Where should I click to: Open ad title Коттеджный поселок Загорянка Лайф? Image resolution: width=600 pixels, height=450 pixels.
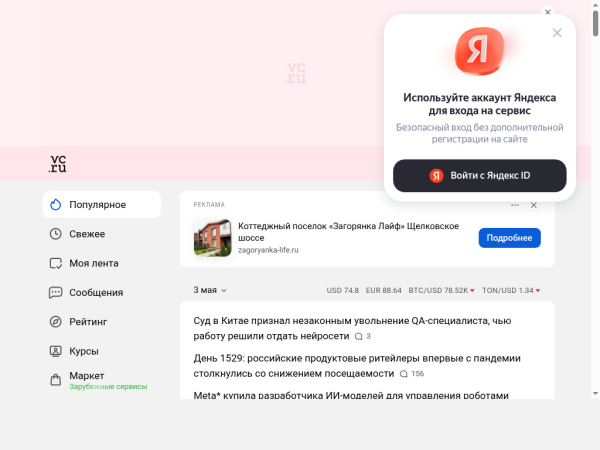click(x=348, y=232)
